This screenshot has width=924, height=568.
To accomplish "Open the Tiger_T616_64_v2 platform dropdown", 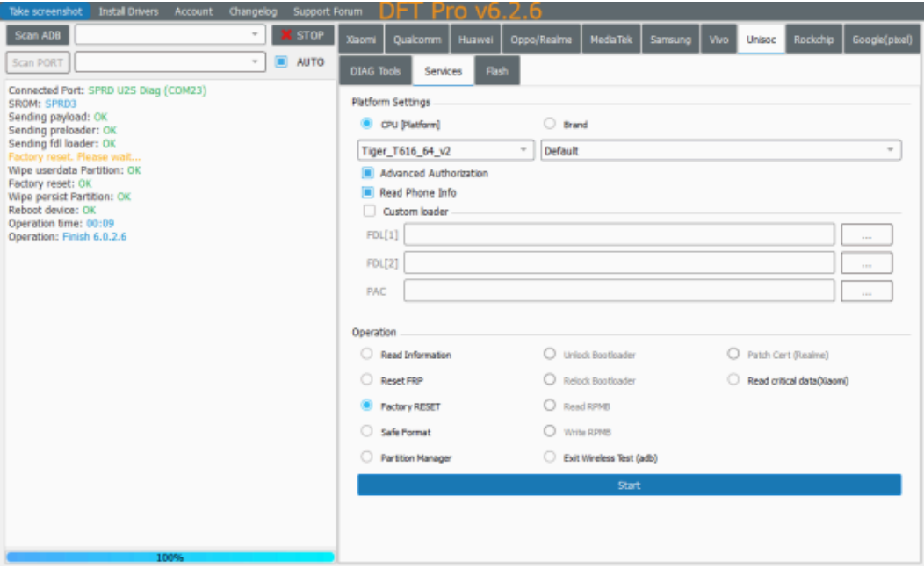I will [445, 151].
